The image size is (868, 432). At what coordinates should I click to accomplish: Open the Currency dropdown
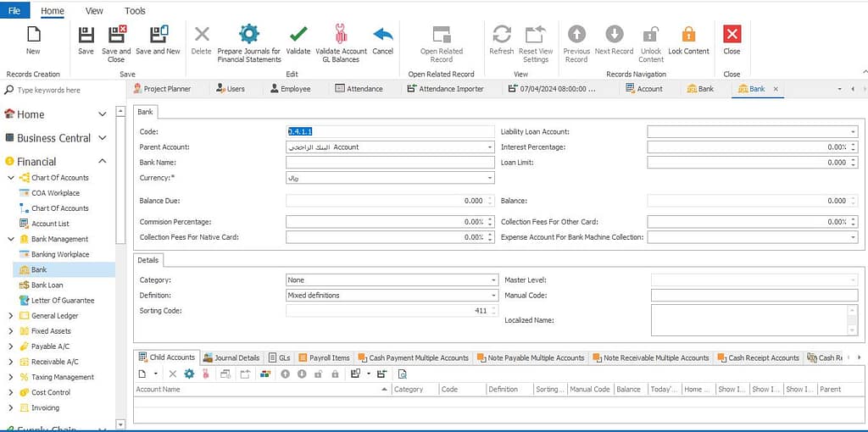490,178
